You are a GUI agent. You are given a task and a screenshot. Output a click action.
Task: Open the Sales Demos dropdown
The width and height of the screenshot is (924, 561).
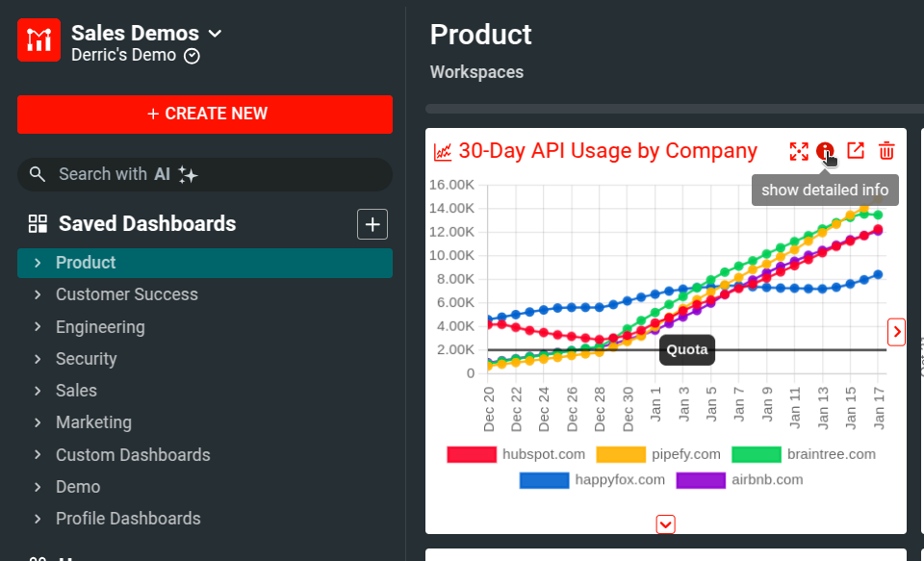tap(216, 34)
